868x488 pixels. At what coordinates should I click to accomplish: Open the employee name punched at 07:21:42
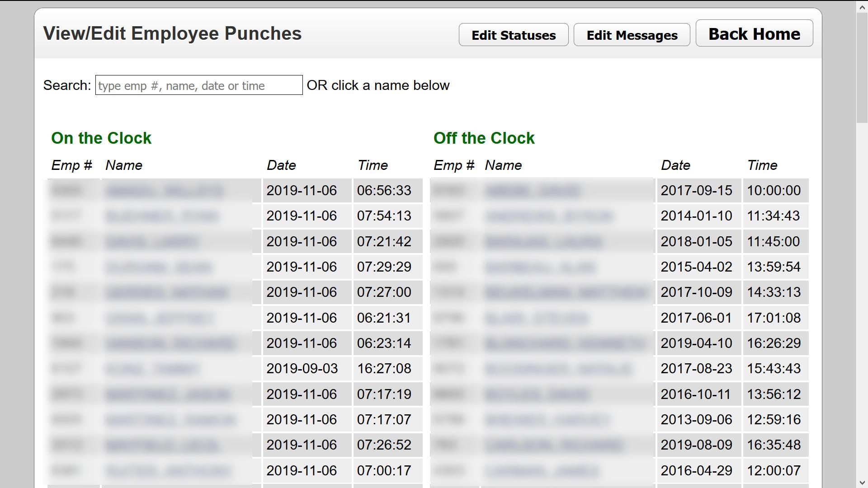(x=152, y=242)
